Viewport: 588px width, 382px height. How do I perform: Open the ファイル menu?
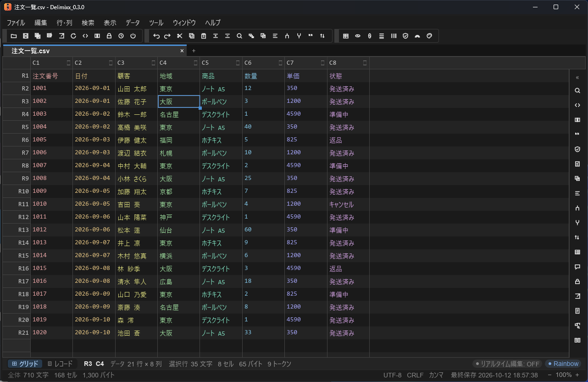coord(16,22)
